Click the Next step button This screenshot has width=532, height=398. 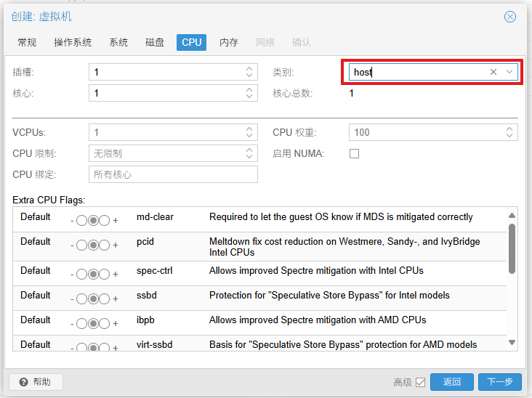[x=500, y=382]
